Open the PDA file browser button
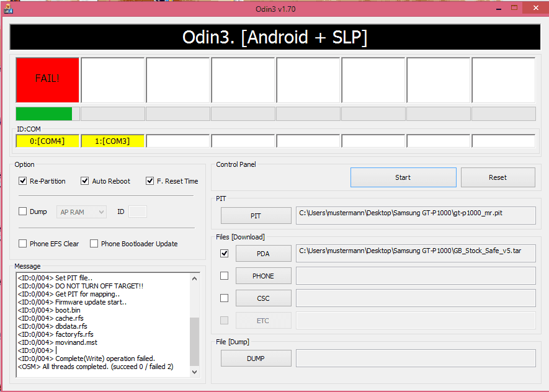Image resolution: width=549 pixels, height=392 pixels. (263, 254)
